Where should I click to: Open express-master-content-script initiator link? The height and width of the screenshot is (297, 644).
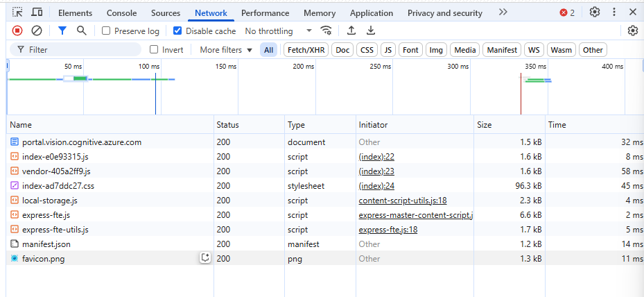[416, 214]
